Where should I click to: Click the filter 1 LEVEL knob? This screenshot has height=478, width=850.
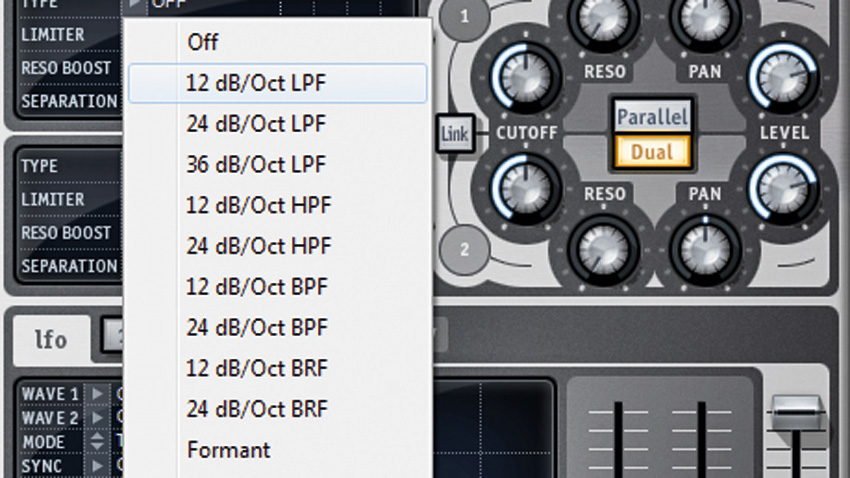point(783,77)
